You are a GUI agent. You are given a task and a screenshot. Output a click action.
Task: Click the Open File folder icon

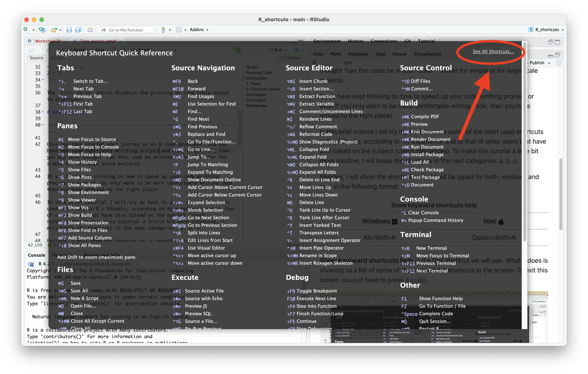point(54,30)
